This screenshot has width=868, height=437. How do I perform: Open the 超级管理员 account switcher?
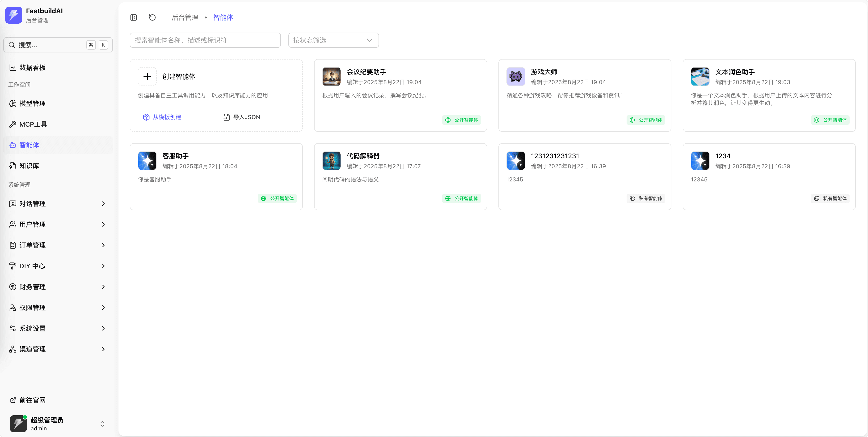click(x=57, y=424)
